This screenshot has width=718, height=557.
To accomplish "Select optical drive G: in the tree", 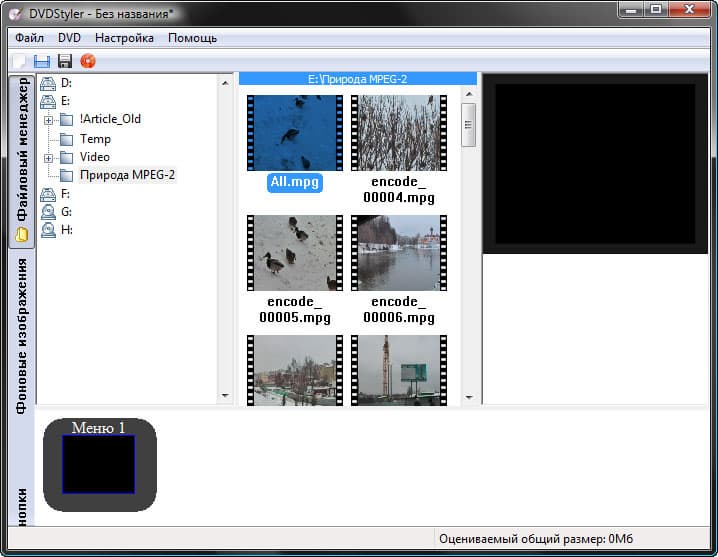I will point(66,212).
